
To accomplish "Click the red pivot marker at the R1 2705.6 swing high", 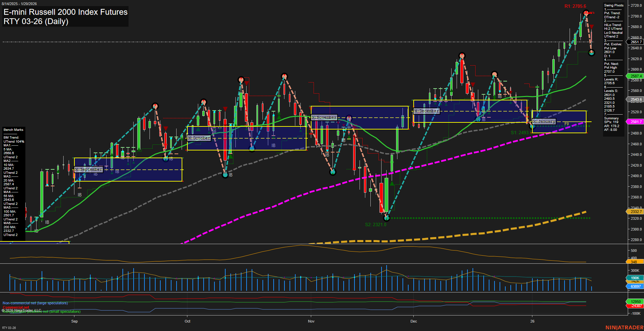I will click(x=586, y=13).
